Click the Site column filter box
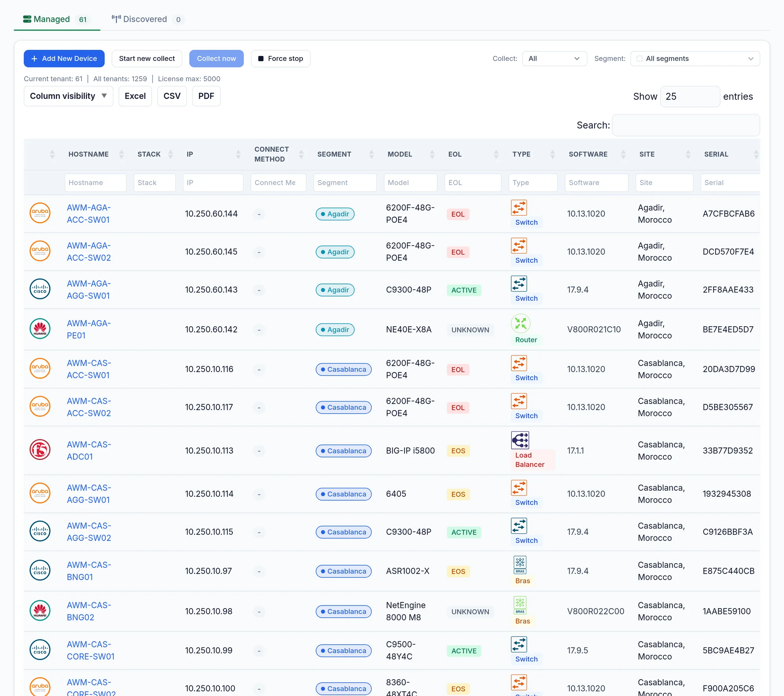784x696 pixels. coord(664,183)
